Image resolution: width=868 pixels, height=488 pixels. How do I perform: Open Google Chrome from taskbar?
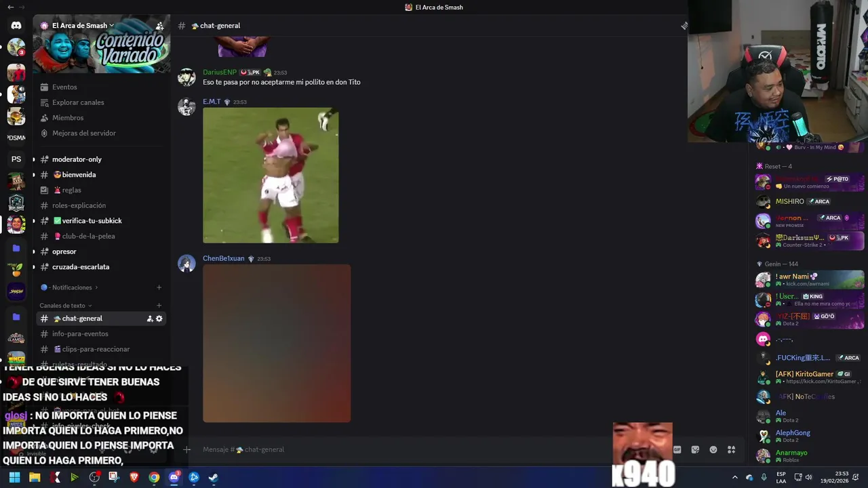click(x=154, y=477)
